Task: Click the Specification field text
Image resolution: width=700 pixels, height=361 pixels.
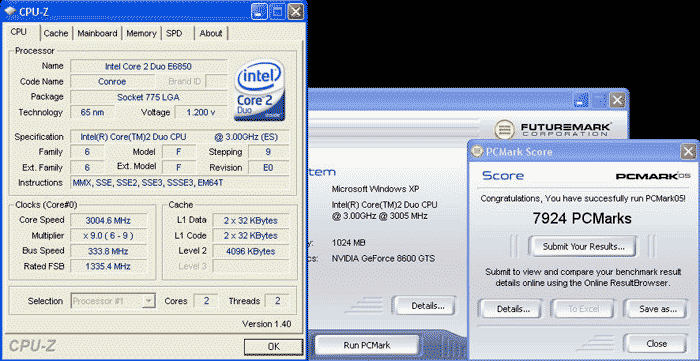Action: click(180, 137)
